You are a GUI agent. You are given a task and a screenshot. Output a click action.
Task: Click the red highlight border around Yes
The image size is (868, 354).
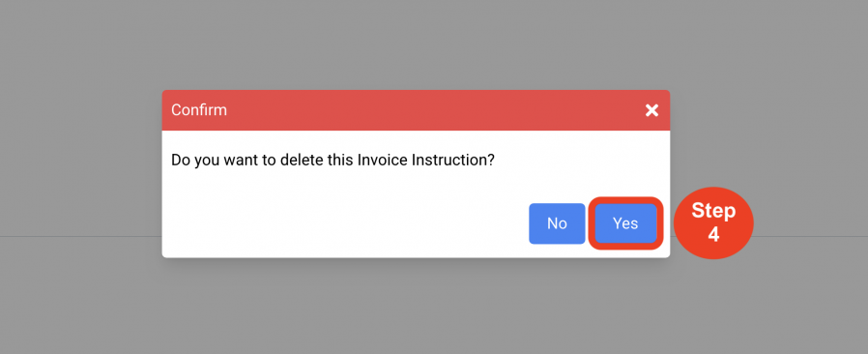click(x=625, y=199)
